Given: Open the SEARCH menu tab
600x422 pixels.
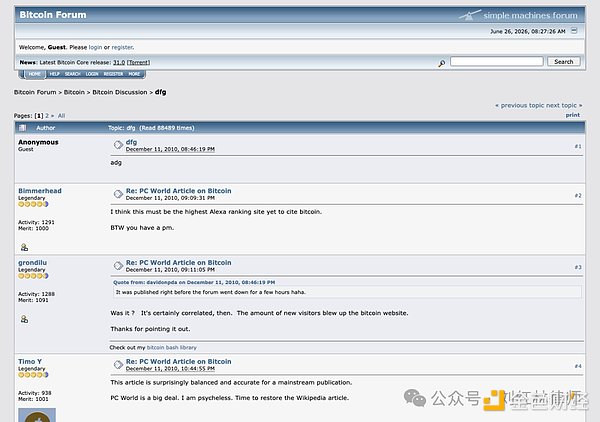Looking at the screenshot, I should point(72,74).
